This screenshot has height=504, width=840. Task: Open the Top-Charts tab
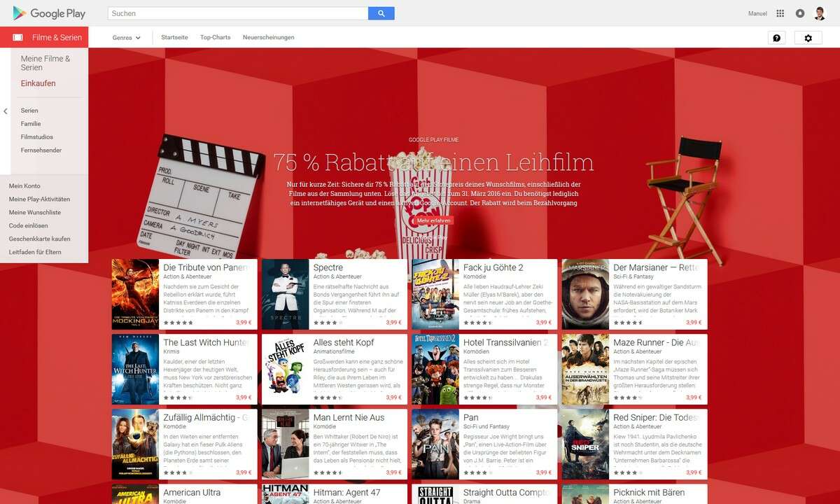tap(215, 38)
